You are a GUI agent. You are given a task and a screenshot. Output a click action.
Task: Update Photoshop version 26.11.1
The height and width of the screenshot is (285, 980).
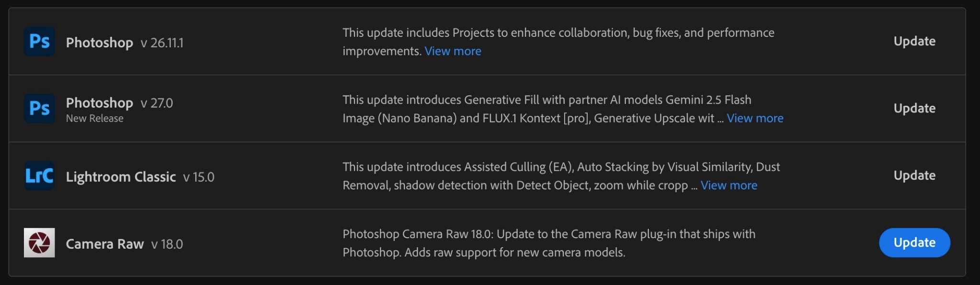[914, 42]
